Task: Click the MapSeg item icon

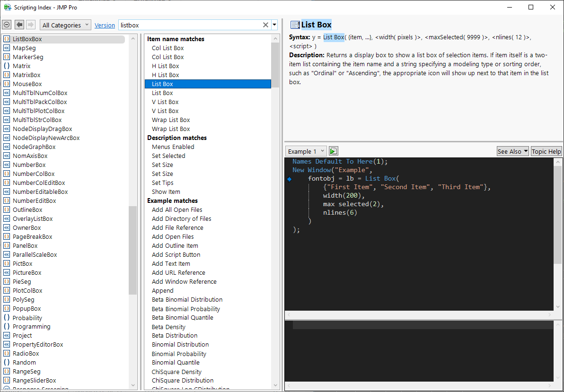Action: point(7,48)
